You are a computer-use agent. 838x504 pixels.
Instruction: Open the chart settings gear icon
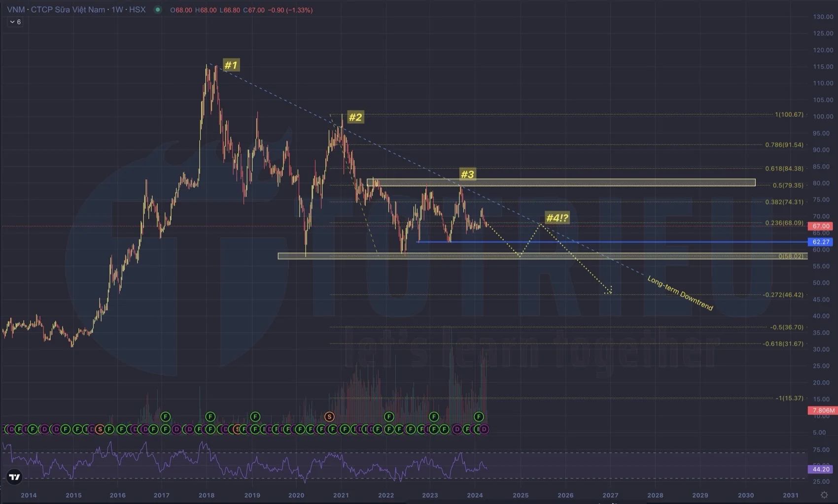824,495
